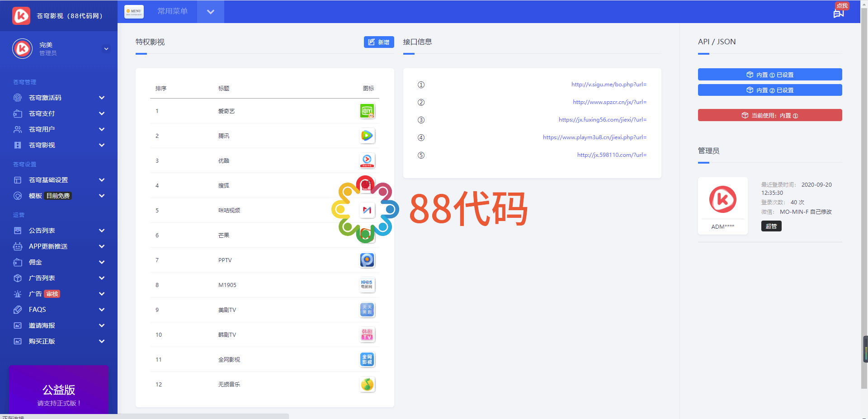Click the 美剧TV icon in row 9
The image size is (868, 419).
coord(367,310)
